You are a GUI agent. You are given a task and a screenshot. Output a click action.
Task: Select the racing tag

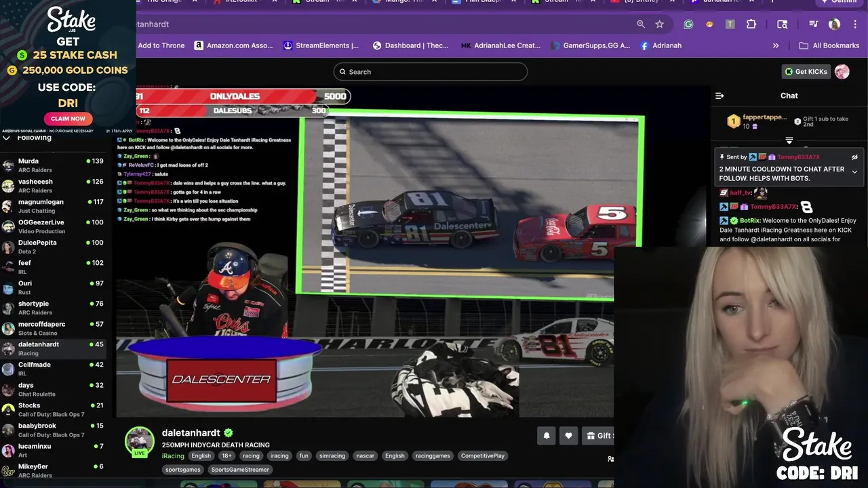point(251,455)
